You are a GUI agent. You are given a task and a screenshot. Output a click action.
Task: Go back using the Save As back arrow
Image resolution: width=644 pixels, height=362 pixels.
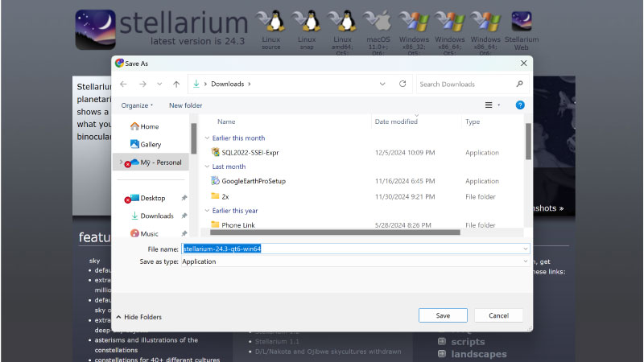[x=123, y=84]
